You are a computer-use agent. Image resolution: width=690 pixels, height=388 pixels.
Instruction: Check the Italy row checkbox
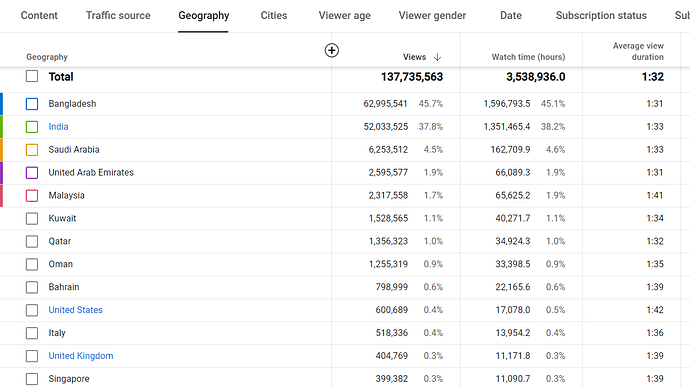tap(32, 333)
